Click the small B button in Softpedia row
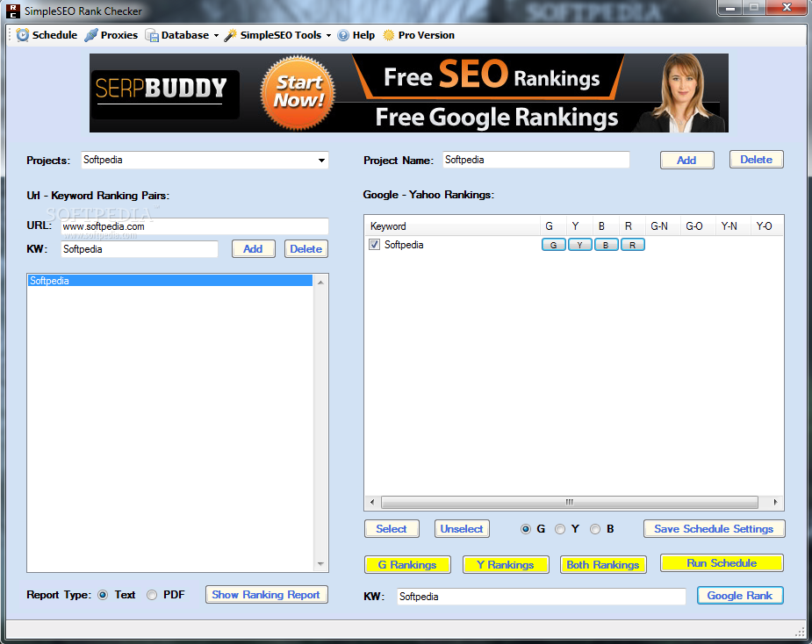812x644 pixels. click(606, 245)
